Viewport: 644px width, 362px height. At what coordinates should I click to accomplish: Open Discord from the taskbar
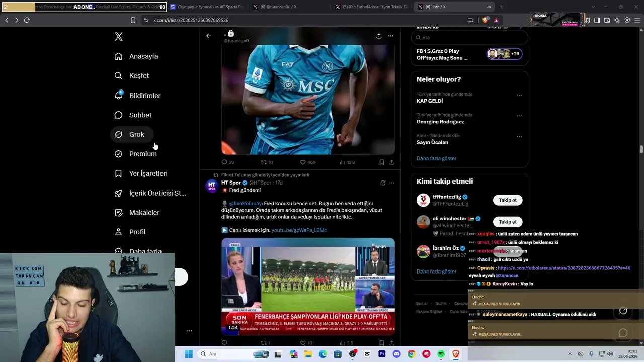pyautogui.click(x=396, y=354)
